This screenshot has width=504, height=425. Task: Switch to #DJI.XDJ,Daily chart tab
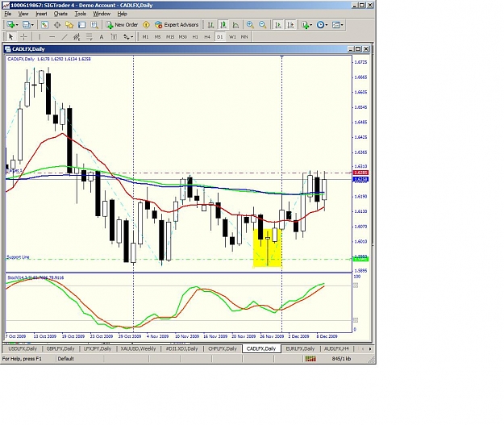pos(181,349)
